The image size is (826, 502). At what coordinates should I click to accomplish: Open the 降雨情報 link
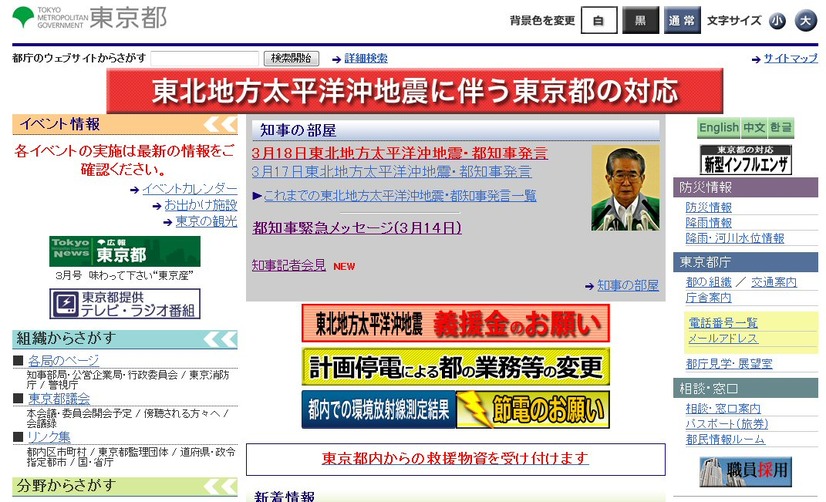tap(709, 223)
